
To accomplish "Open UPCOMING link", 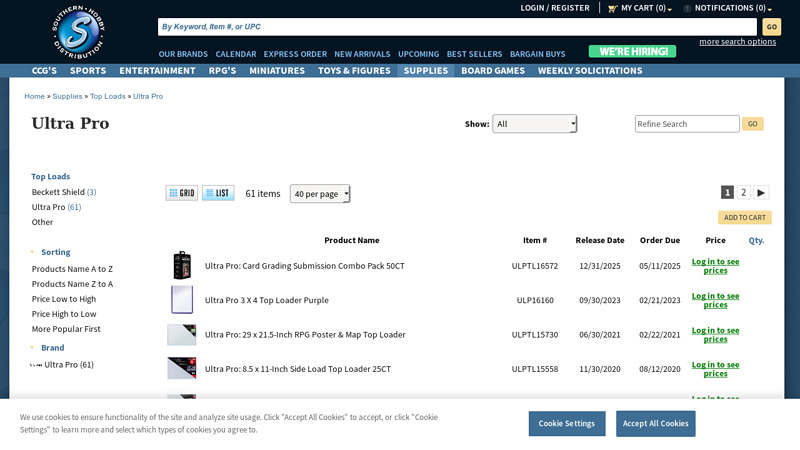I will click(x=418, y=54).
